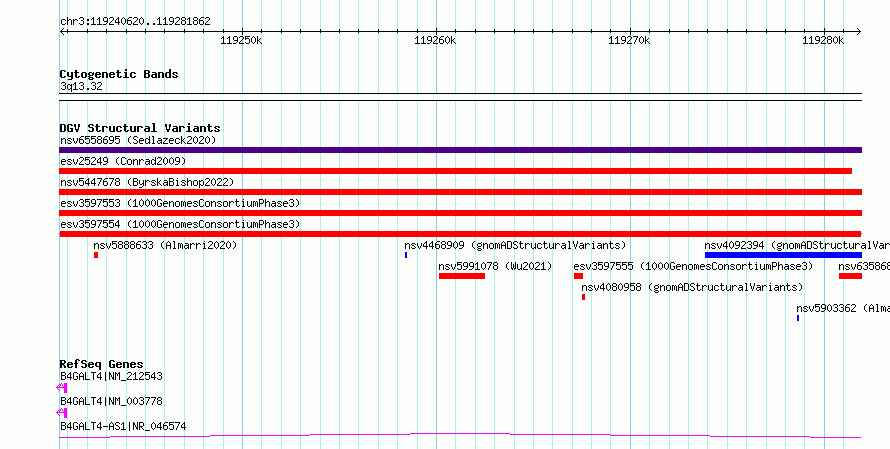Select the esv25249 Conrad2009 red variant bar
This screenshot has width=890, height=449.
tap(456, 171)
